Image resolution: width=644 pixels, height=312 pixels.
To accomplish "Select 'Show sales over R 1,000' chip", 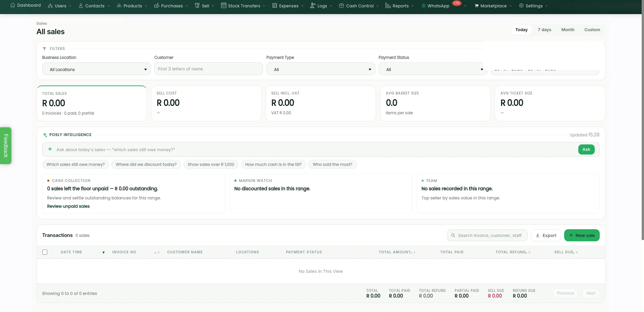I will tap(211, 164).
